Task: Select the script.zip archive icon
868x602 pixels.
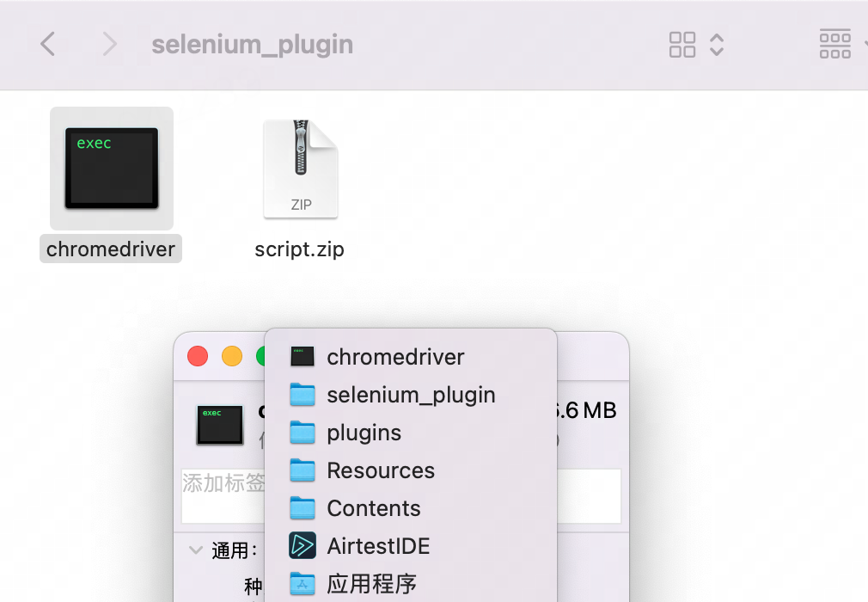Action: click(301, 169)
